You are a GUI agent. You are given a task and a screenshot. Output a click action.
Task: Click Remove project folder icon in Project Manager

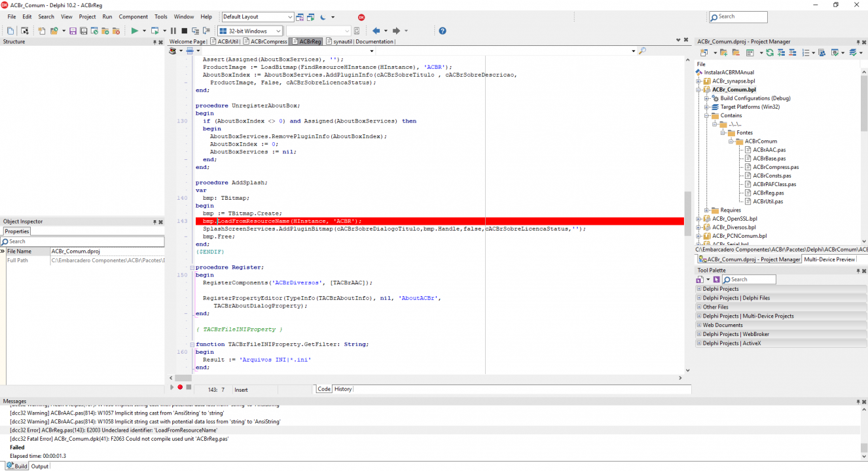736,52
